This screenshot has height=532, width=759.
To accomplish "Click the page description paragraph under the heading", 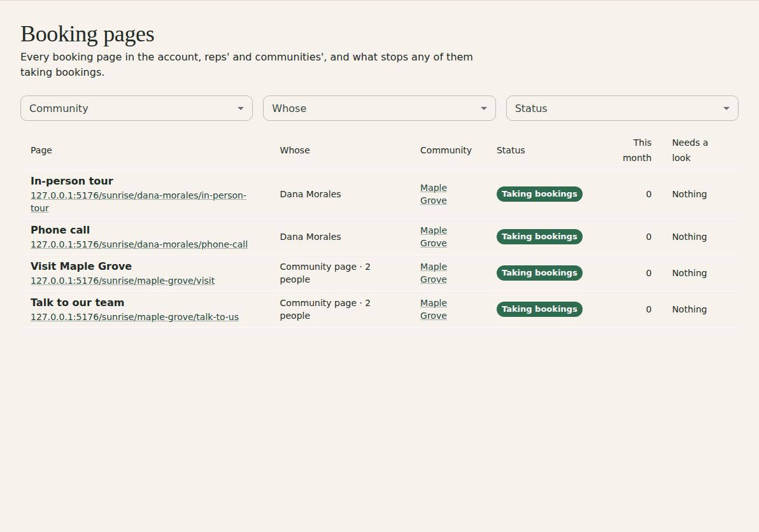I will click(x=246, y=64).
